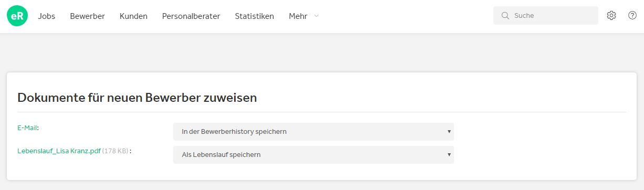644x190 pixels.
Task: Switch to Statistiken
Action: (255, 16)
